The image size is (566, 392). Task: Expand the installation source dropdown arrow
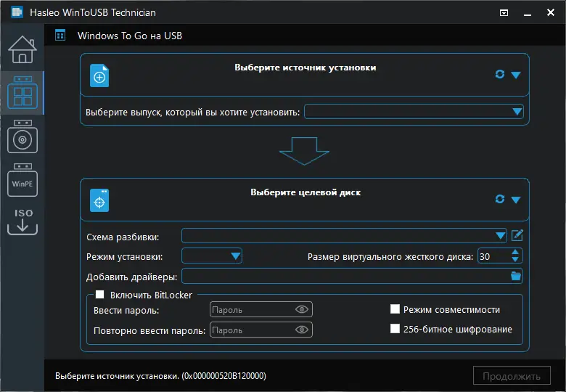pyautogui.click(x=516, y=75)
